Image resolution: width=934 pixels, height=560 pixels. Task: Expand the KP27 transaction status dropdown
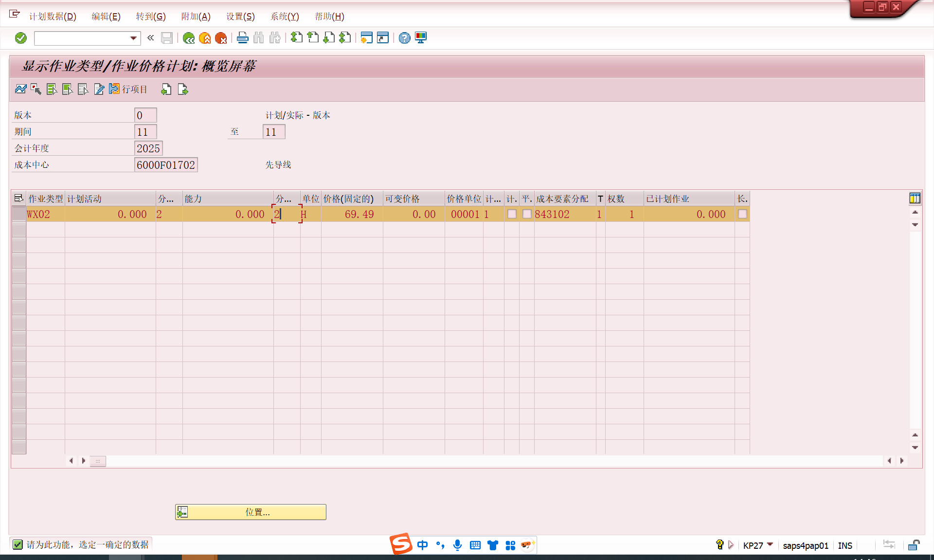770,544
